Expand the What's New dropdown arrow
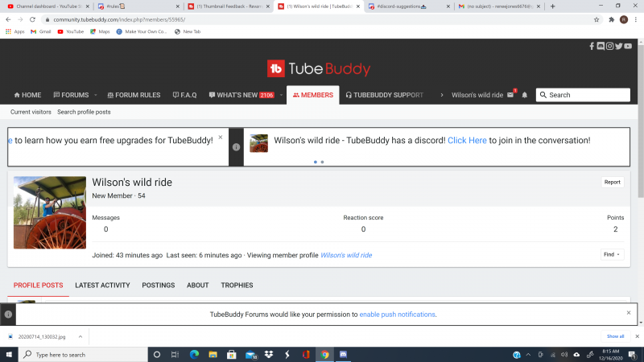644x362 pixels. (x=281, y=95)
